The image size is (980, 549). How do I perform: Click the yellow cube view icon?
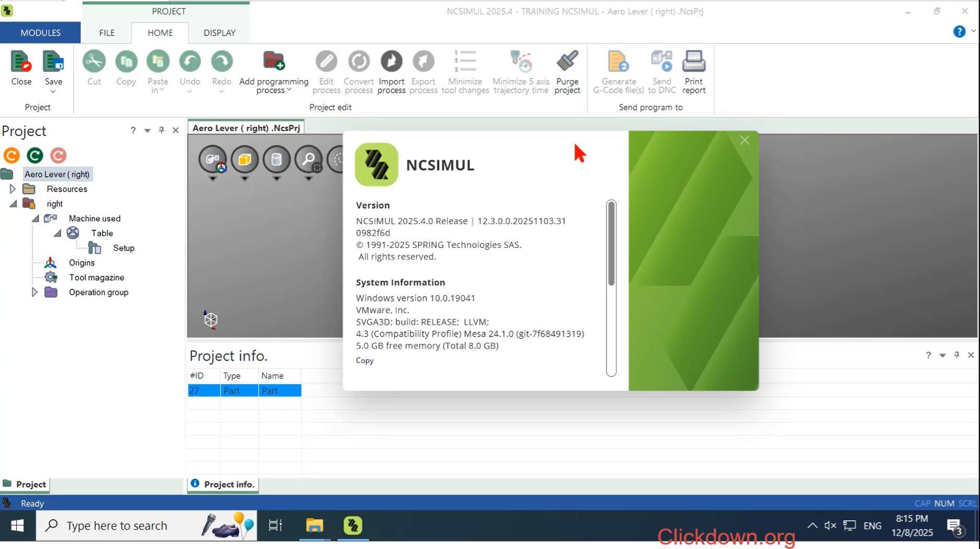point(244,160)
